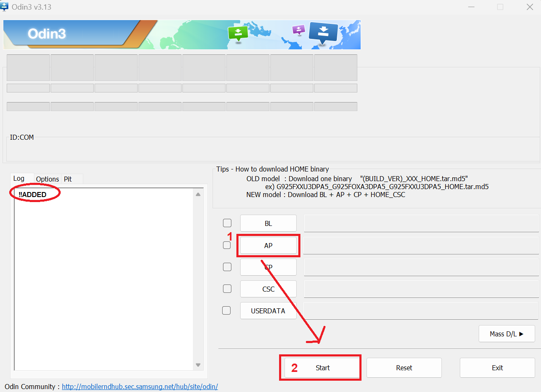Image resolution: width=541 pixels, height=392 pixels.
Task: Minimize the Odin3 window
Action: pos(471,7)
